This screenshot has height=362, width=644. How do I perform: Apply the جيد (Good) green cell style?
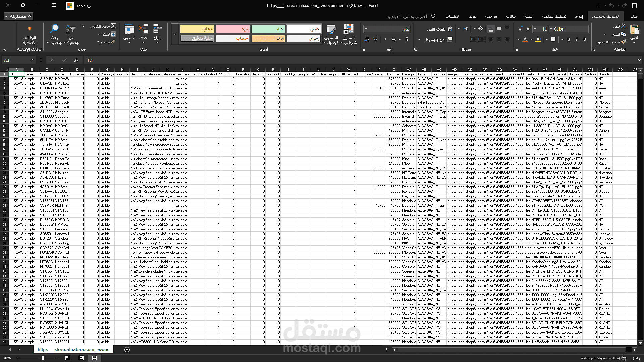pyautogui.click(x=268, y=29)
